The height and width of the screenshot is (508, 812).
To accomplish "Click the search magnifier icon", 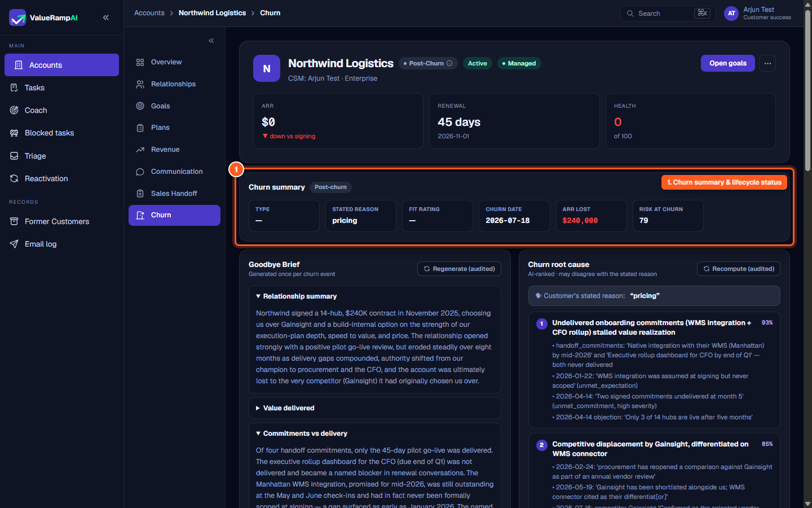I will pyautogui.click(x=630, y=14).
